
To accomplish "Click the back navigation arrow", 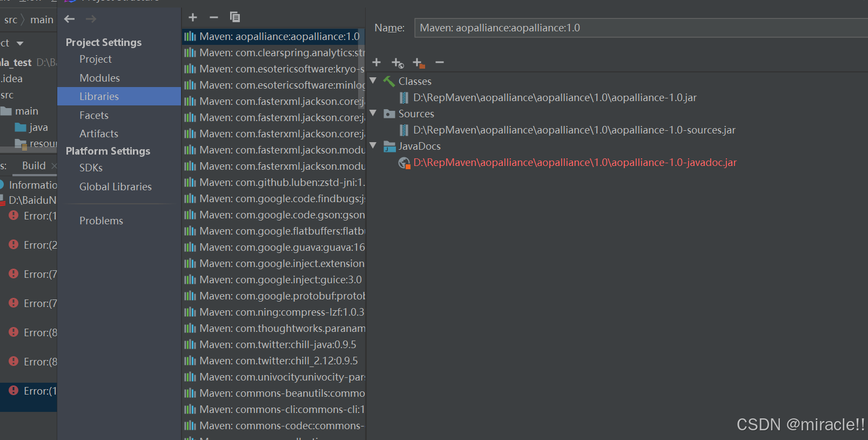I will point(69,19).
